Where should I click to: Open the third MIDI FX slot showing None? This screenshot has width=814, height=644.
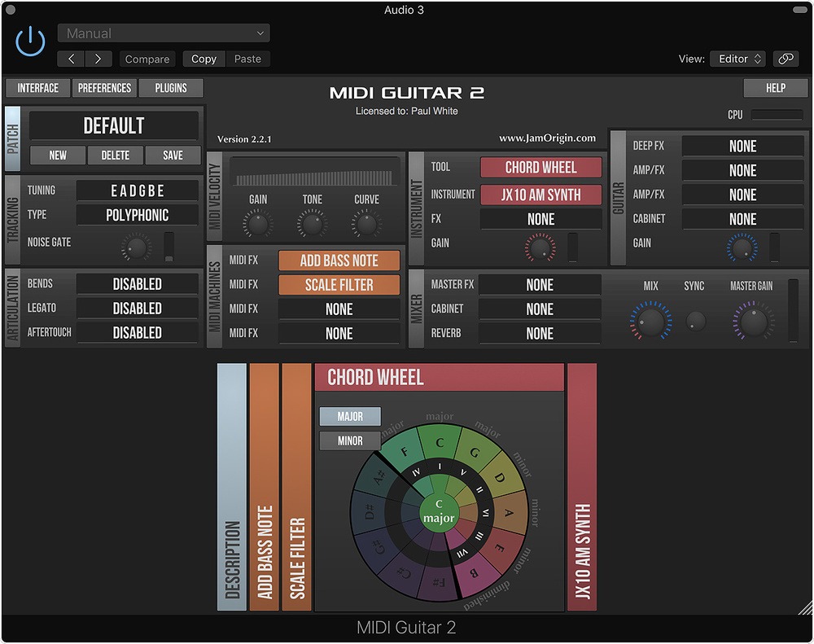pos(339,309)
